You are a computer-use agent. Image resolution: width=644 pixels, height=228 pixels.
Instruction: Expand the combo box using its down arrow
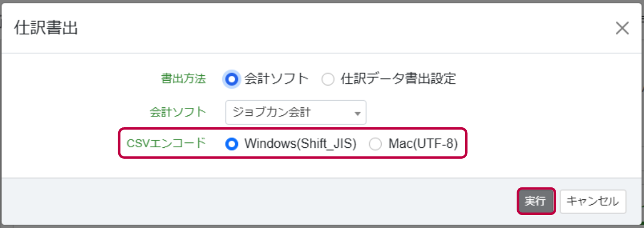(357, 113)
